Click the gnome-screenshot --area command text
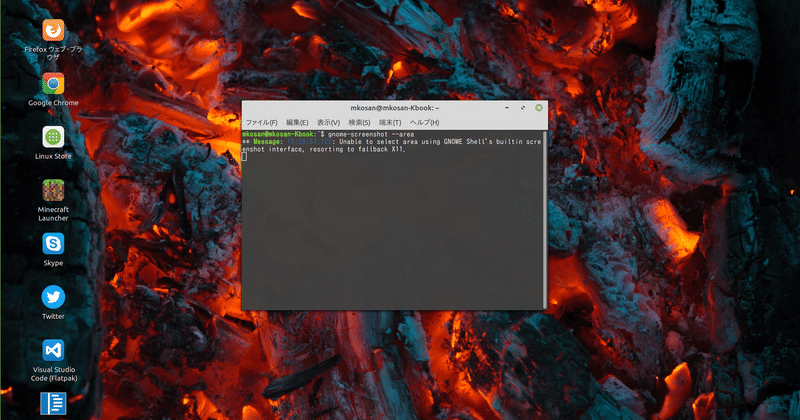Viewport: 800px width, 420px height. pyautogui.click(x=371, y=134)
